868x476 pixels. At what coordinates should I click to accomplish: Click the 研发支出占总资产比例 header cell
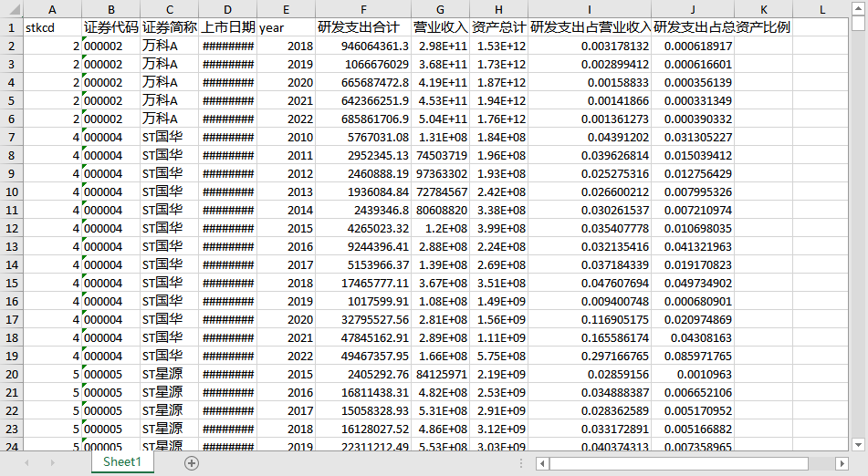click(693, 27)
